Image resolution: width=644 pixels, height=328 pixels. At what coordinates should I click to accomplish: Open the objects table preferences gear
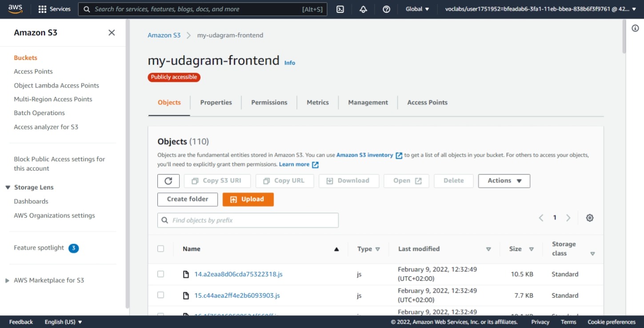pyautogui.click(x=590, y=217)
